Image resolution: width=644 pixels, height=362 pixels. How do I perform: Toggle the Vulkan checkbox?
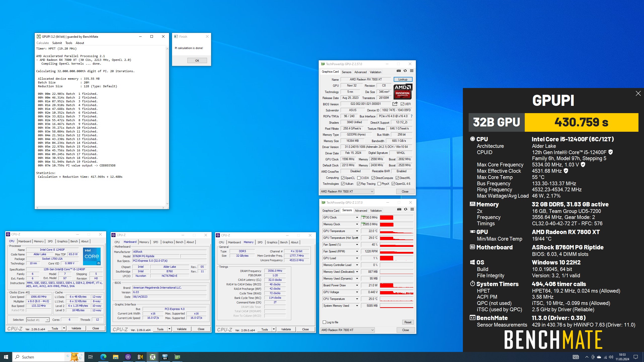tap(343, 184)
